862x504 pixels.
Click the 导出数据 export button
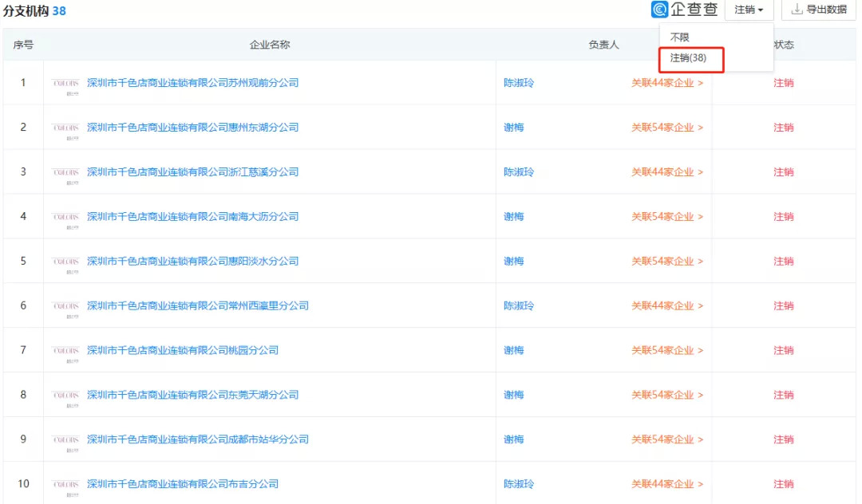pos(819,10)
